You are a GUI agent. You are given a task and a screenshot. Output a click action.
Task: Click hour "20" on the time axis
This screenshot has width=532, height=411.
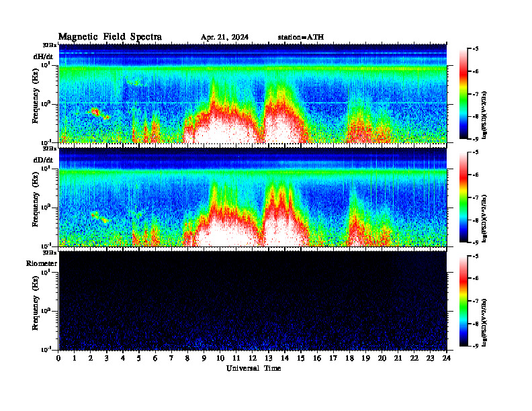[382, 358]
